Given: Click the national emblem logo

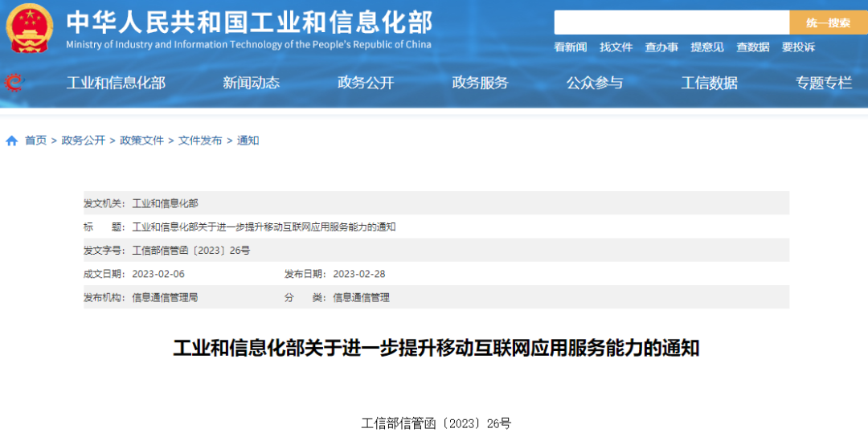Looking at the screenshot, I should coord(30,28).
